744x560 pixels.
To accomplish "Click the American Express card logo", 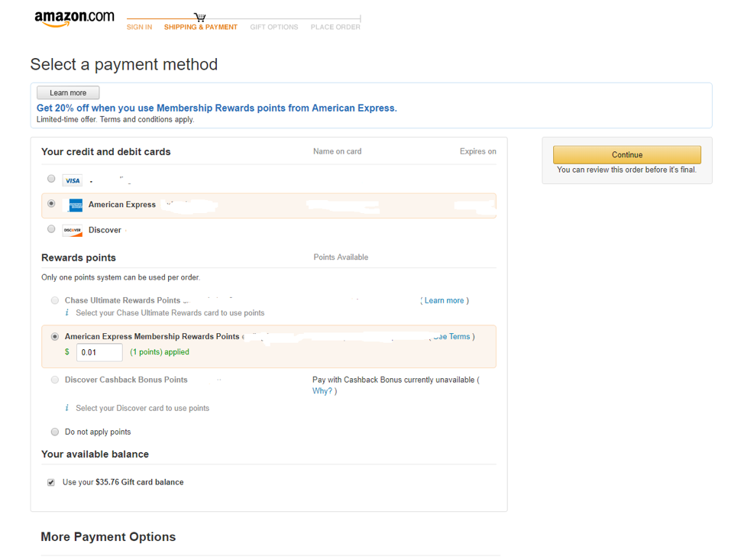I will [76, 205].
